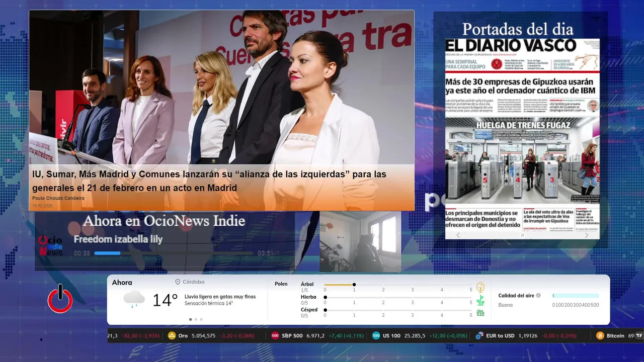Click the red S&P 500 ticker icon
The width and height of the screenshot is (644, 362).
click(275, 336)
